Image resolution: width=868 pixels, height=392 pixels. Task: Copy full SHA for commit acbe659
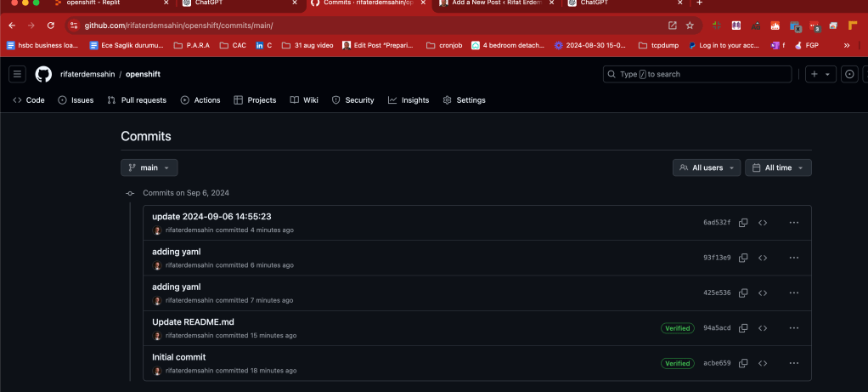click(743, 363)
